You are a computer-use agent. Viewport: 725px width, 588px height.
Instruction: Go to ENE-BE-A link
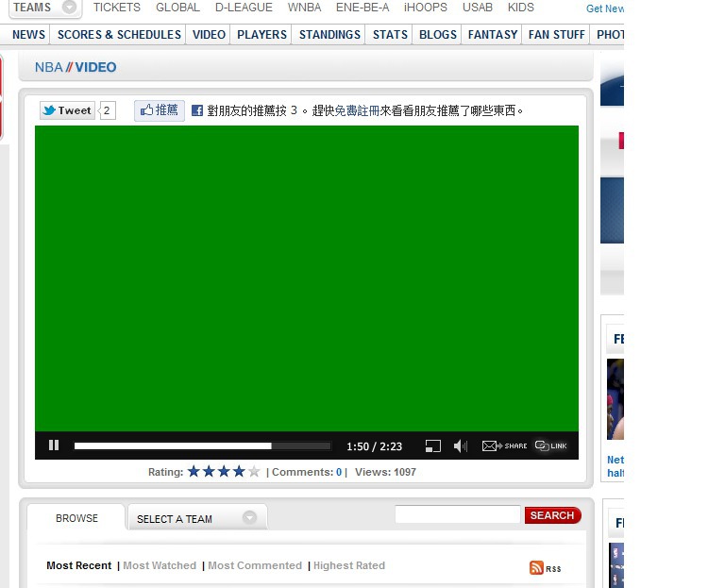tap(362, 8)
